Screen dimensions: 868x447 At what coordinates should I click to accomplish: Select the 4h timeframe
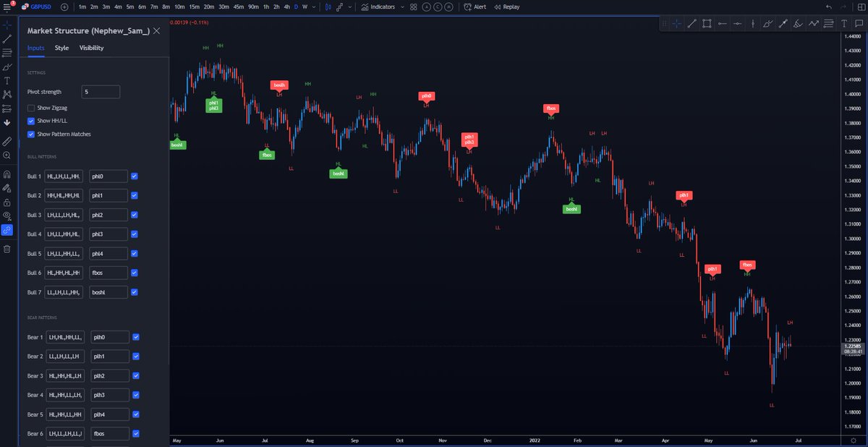[x=287, y=7]
